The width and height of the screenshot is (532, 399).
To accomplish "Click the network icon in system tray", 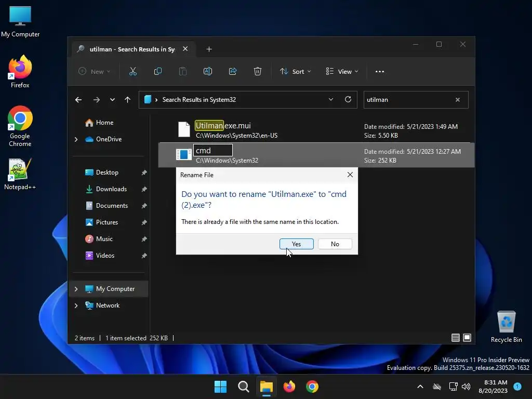I will (453, 387).
